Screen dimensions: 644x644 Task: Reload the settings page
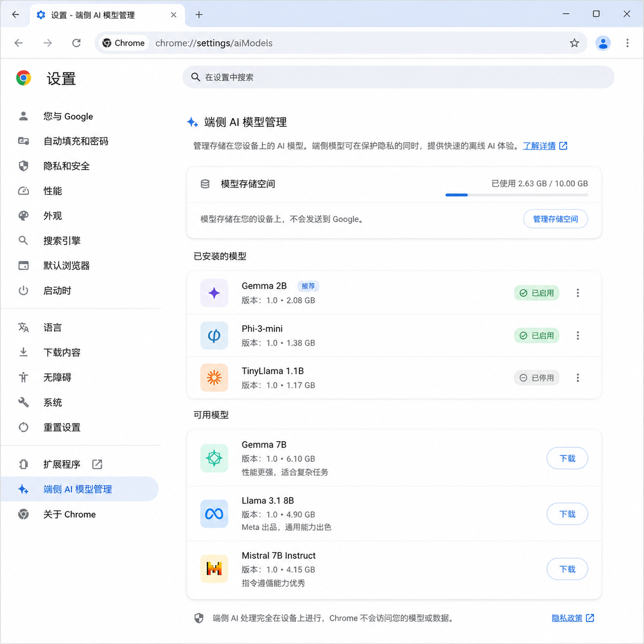(x=77, y=43)
